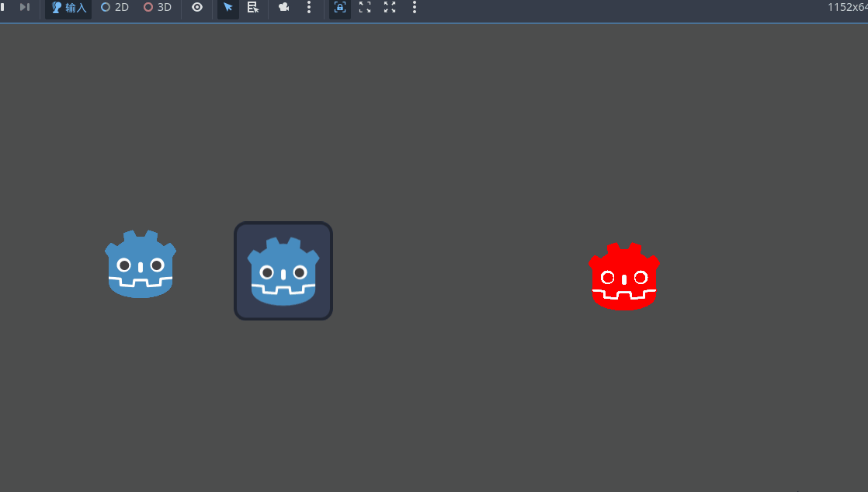Toggle the 输入 input mode button

tap(68, 8)
